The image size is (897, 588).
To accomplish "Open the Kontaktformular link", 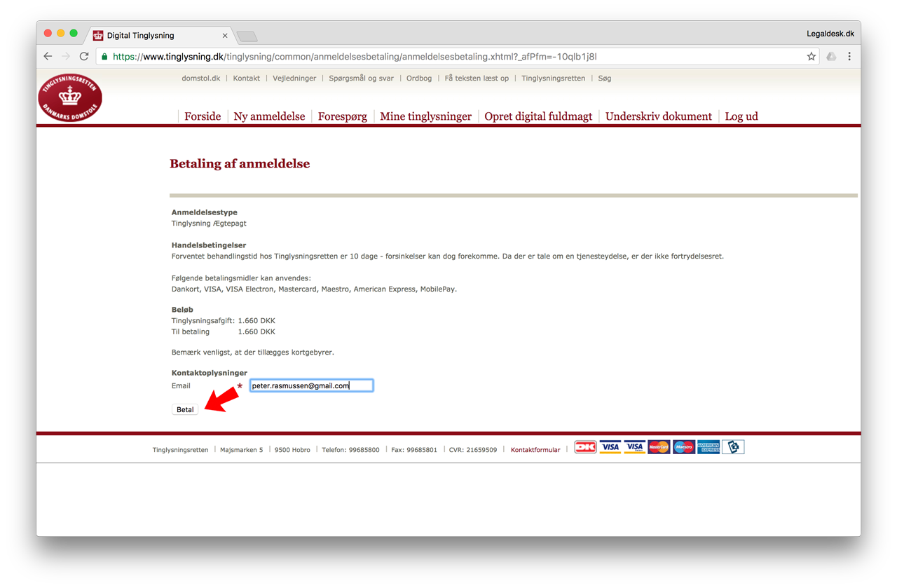I will pyautogui.click(x=535, y=450).
